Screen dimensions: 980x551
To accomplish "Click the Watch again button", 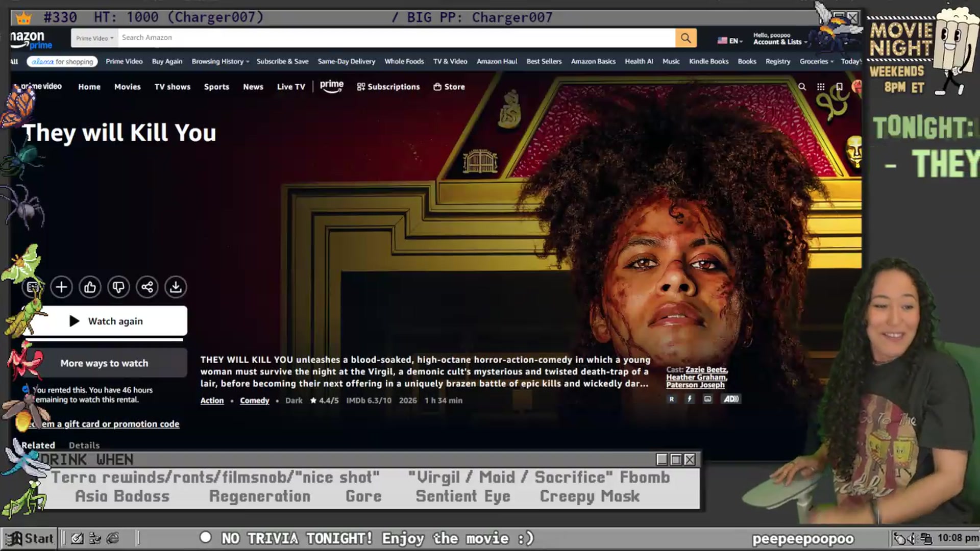I will 105,321.
